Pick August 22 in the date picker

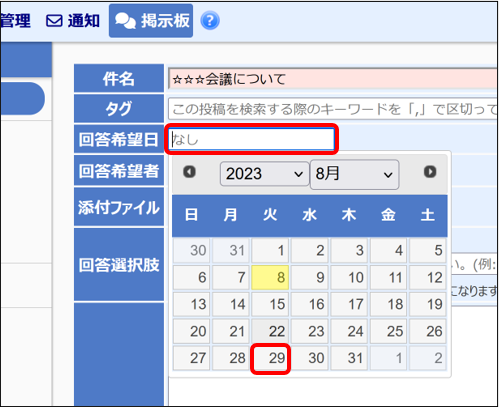pyautogui.click(x=270, y=331)
